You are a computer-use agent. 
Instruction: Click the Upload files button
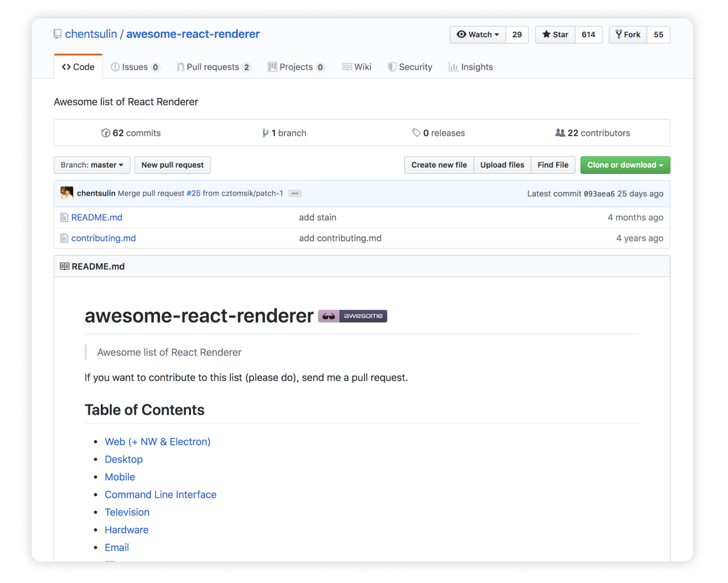click(x=502, y=165)
